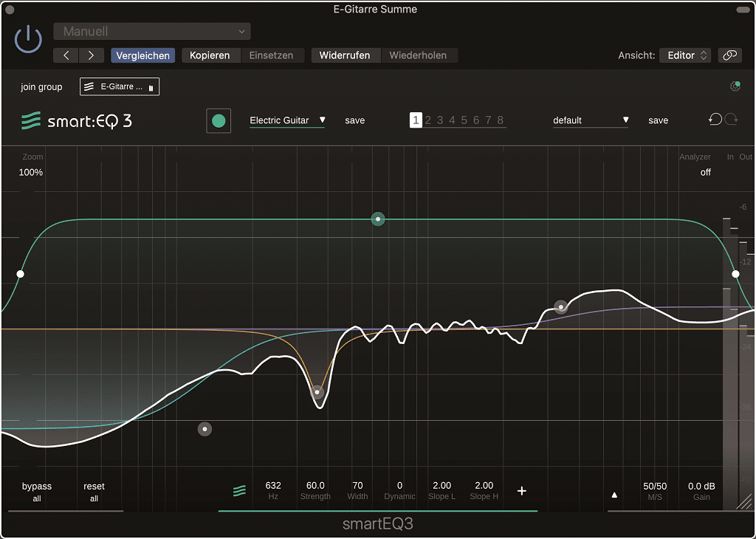
Task: Open the default preset dropdown
Action: 591,120
